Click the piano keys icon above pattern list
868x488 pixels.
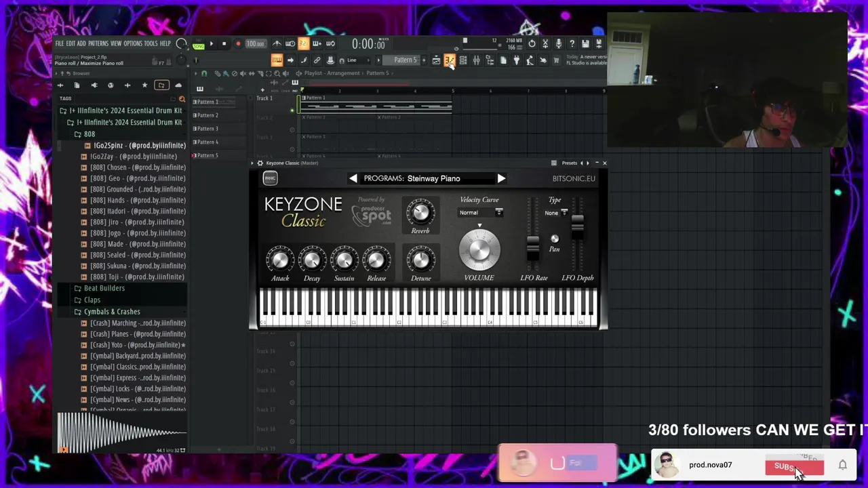(199, 89)
